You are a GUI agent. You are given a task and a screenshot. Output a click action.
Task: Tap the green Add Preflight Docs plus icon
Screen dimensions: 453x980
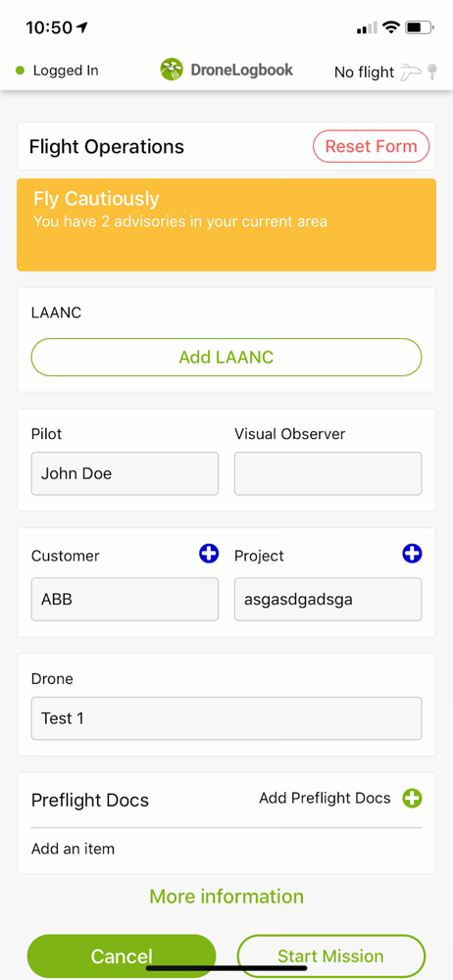412,798
